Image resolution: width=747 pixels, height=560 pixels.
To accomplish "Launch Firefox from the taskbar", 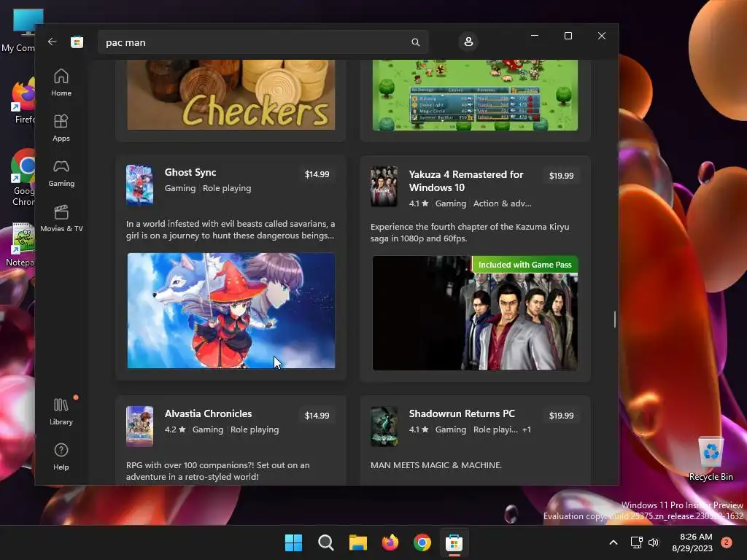I will point(390,542).
